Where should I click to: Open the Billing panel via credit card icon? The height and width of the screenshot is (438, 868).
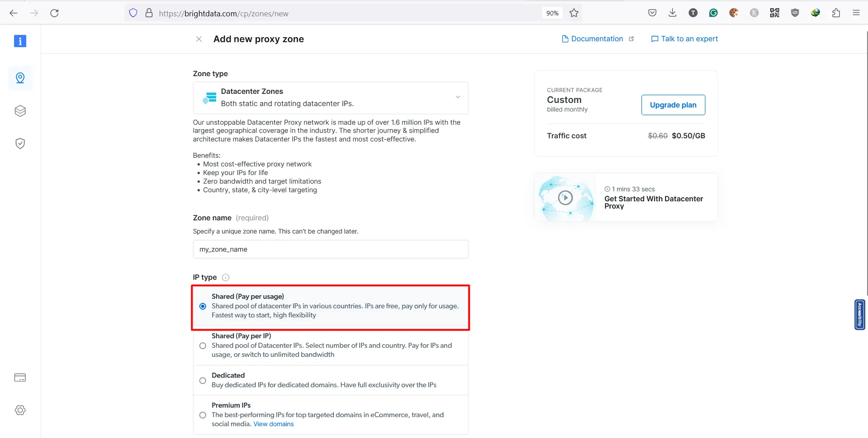(x=20, y=377)
